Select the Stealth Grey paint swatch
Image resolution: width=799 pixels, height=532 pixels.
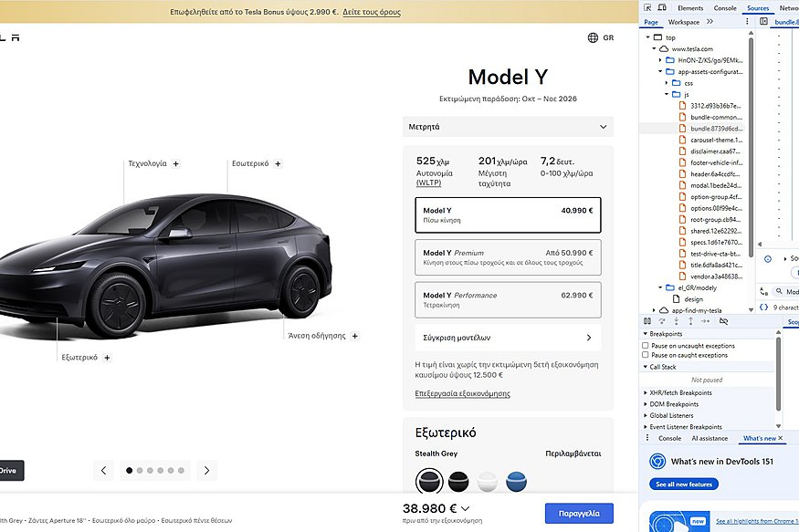tap(429, 481)
